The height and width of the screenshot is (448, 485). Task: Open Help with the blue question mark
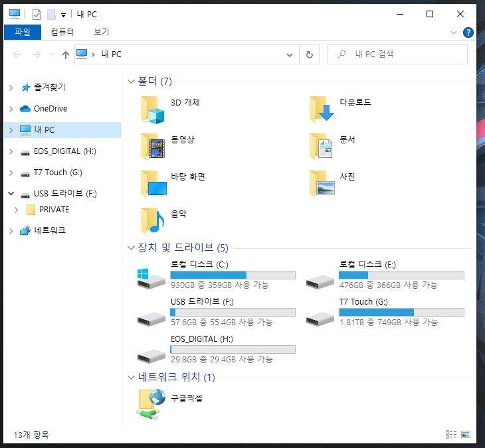[468, 33]
